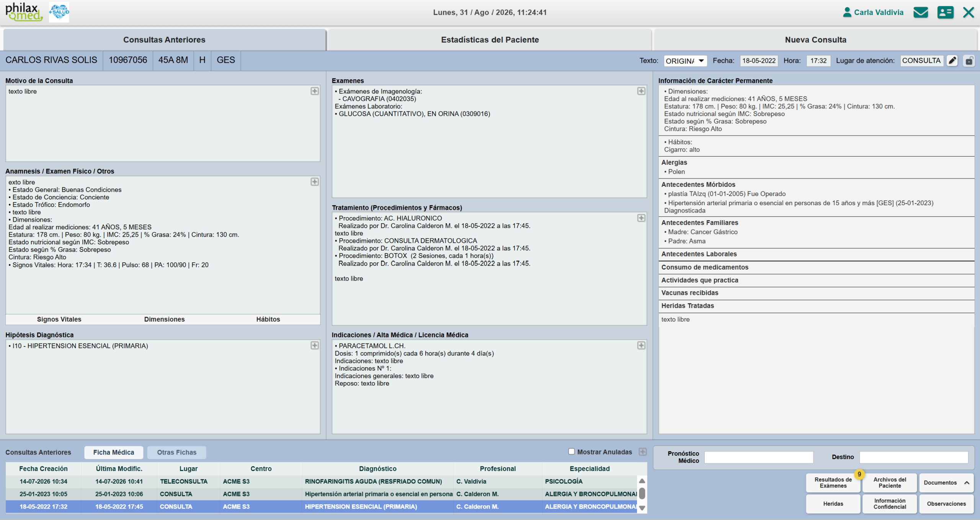980x520 pixels.
Task: Expand the Documentos menu chevron
Action: (x=967, y=482)
